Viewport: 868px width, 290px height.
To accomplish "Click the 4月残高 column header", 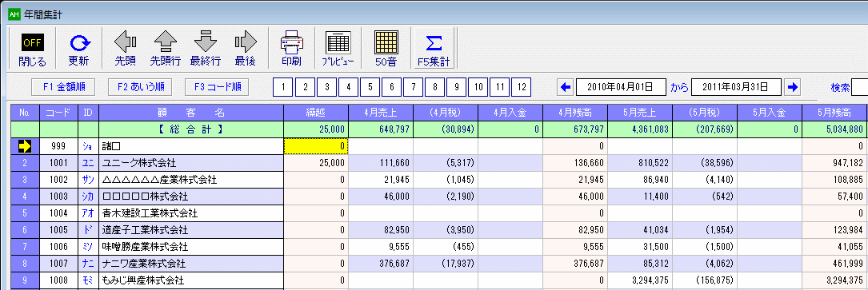I will tap(575, 113).
